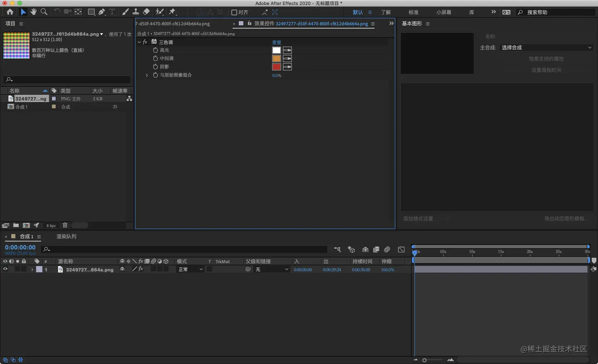Select the Eraser tool
This screenshot has width=598, height=364.
(x=146, y=12)
